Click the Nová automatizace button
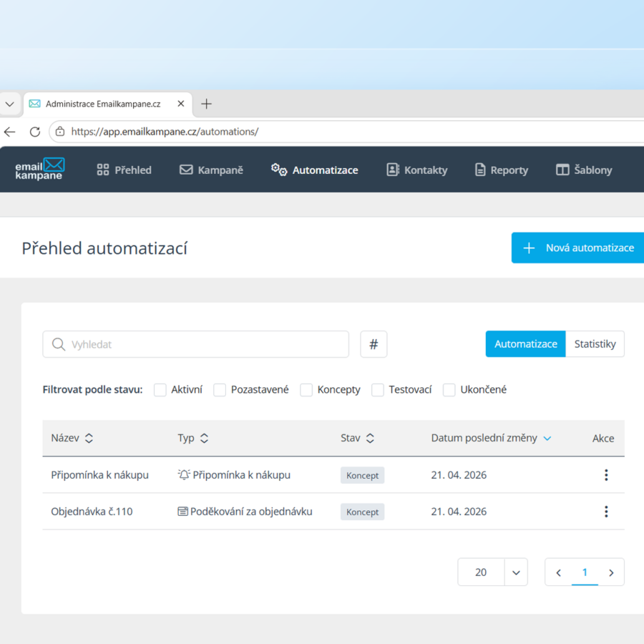This screenshot has height=644, width=644. (x=578, y=248)
